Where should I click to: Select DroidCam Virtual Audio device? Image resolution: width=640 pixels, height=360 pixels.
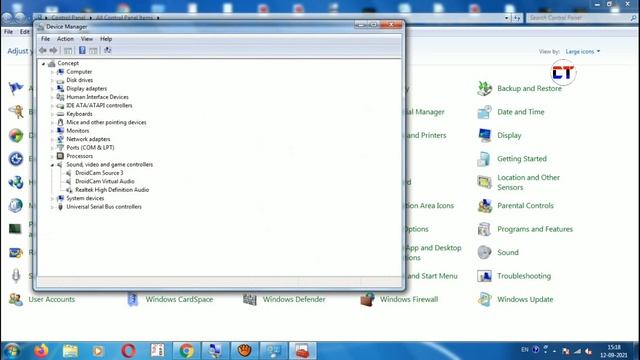point(105,181)
